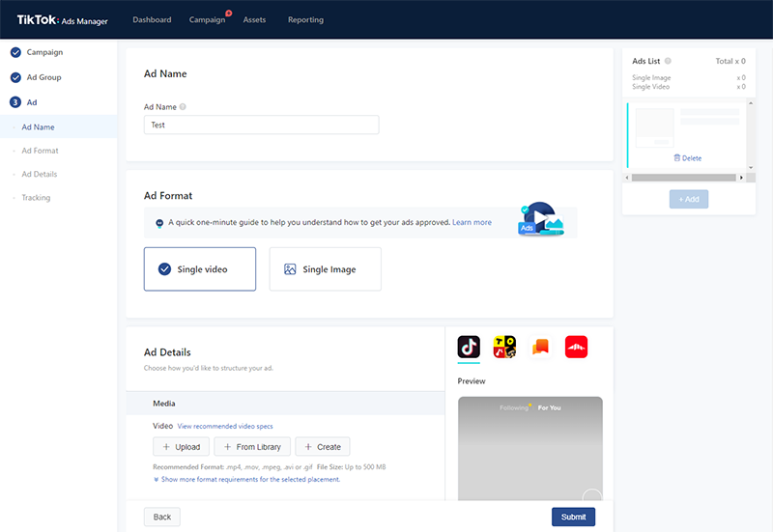Open the Reporting tab
773x532 pixels.
305,19
